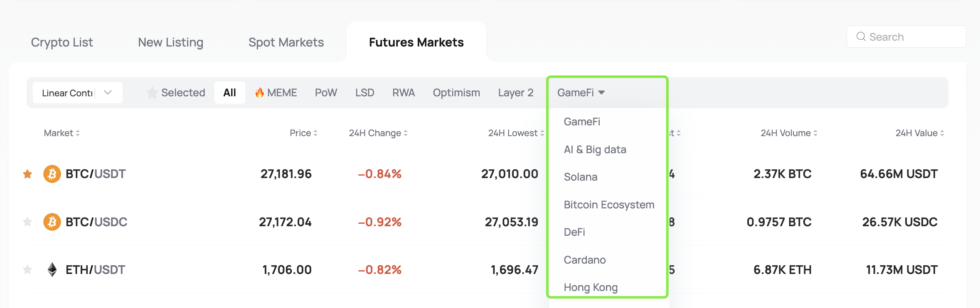
Task: Unfavorite BTC/USDT with the orange star
Action: pos(27,174)
